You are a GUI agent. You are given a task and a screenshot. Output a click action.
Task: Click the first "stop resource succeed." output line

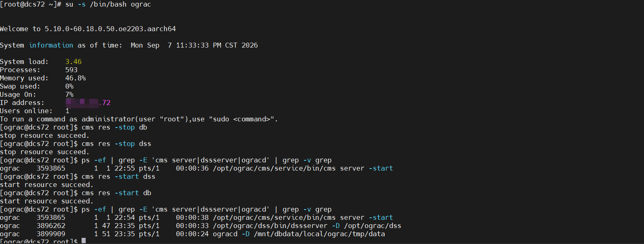pos(45,135)
